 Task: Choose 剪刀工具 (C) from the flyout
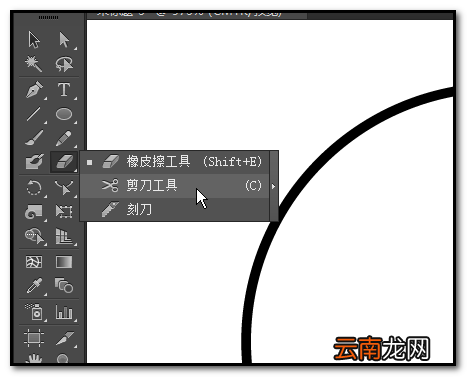[x=175, y=186]
